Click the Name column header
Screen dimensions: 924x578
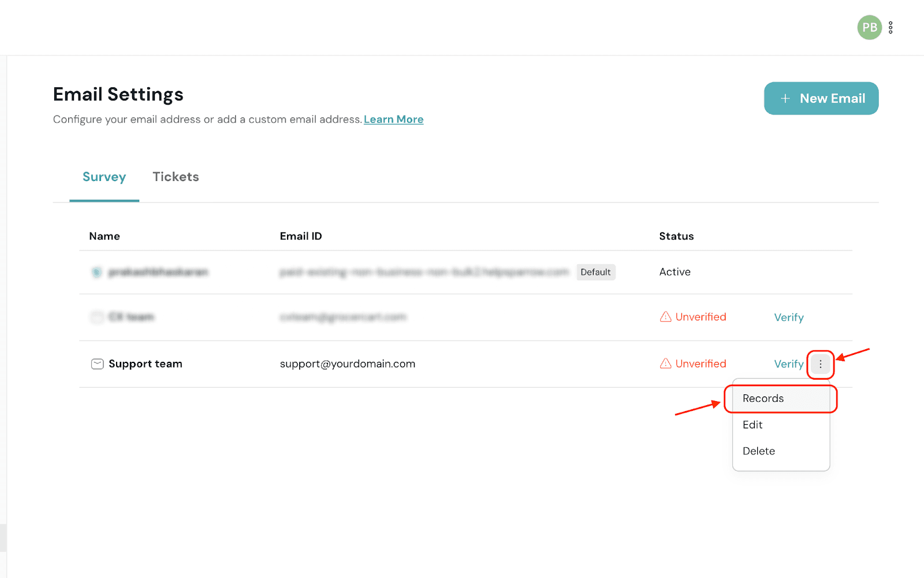point(105,236)
